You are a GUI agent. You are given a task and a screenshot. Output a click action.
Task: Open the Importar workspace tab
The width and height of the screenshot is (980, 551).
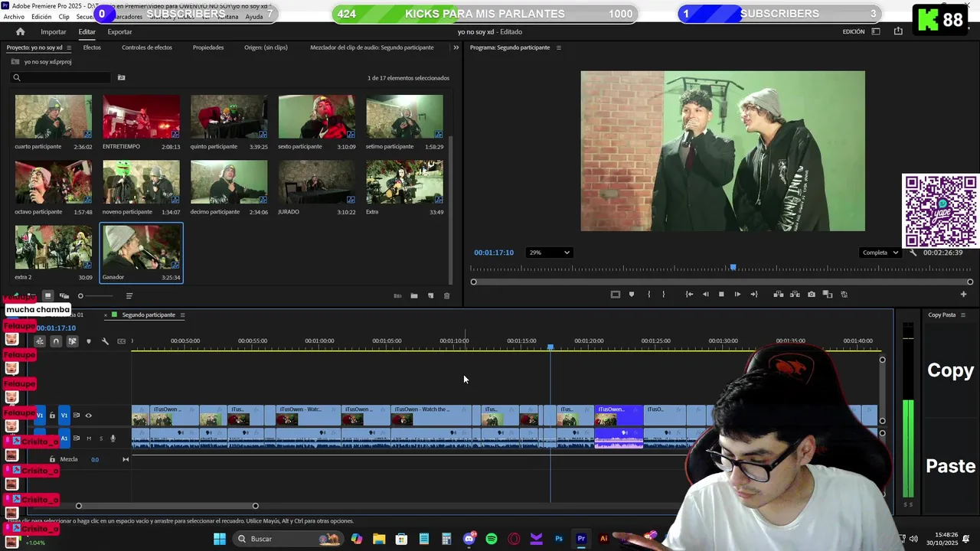54,31
